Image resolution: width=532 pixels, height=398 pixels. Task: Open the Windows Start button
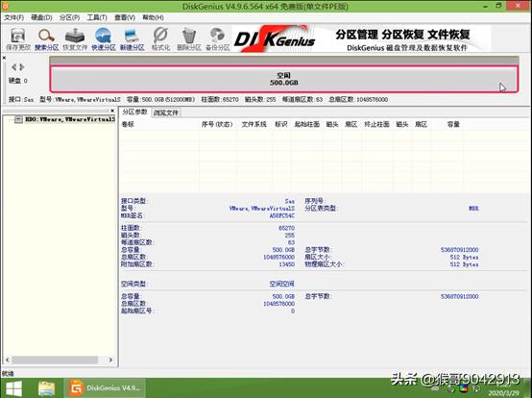[x=13, y=388]
